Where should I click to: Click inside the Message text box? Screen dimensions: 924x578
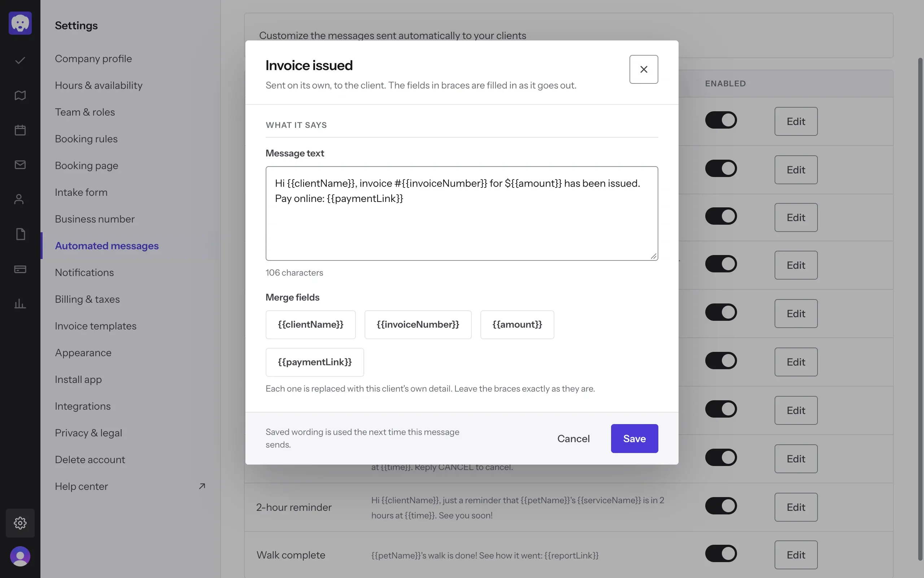[462, 213]
